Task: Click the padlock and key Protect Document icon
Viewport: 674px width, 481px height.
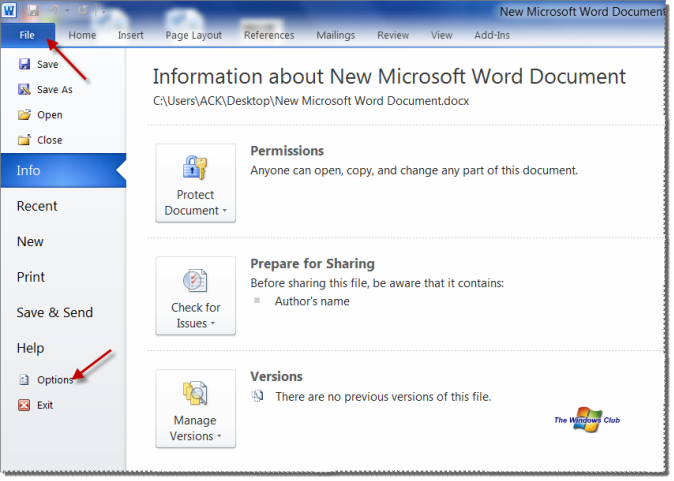Action: 195,168
